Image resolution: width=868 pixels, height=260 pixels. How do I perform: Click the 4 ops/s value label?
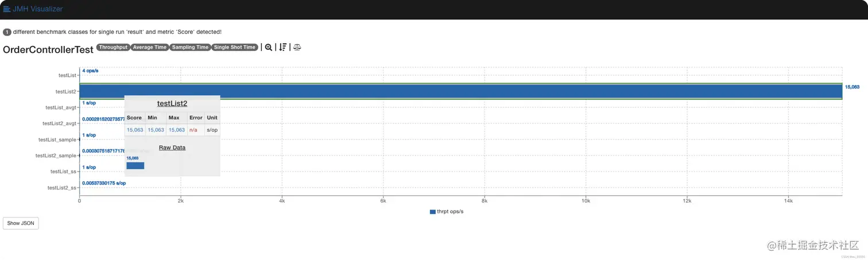point(90,71)
